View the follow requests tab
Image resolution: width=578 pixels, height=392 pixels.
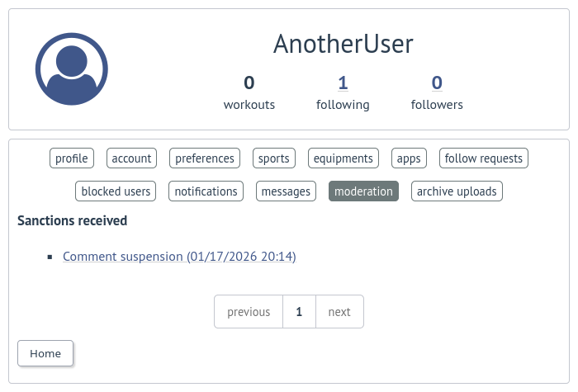(484, 158)
